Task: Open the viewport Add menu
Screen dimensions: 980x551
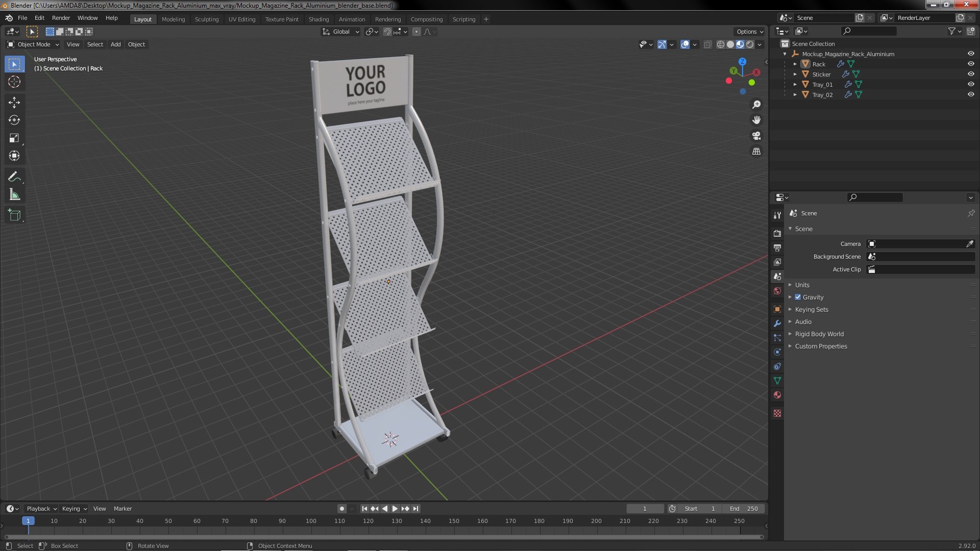Action: (116, 44)
